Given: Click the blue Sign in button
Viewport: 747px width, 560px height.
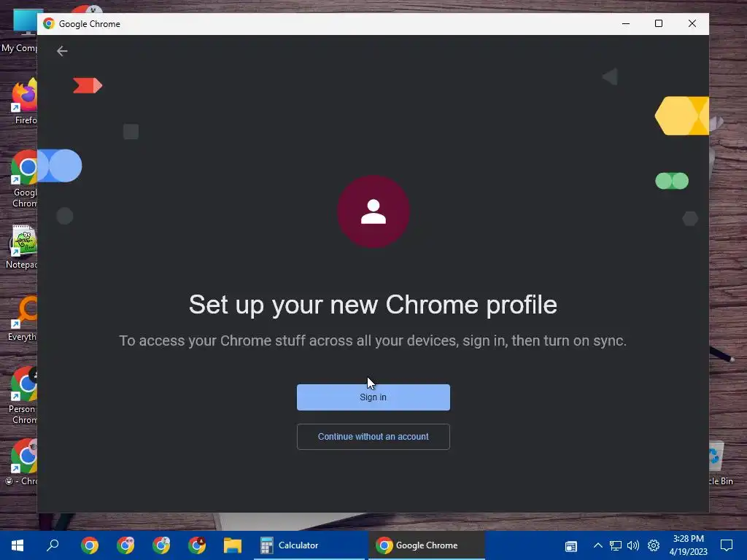Looking at the screenshot, I should point(373,397).
